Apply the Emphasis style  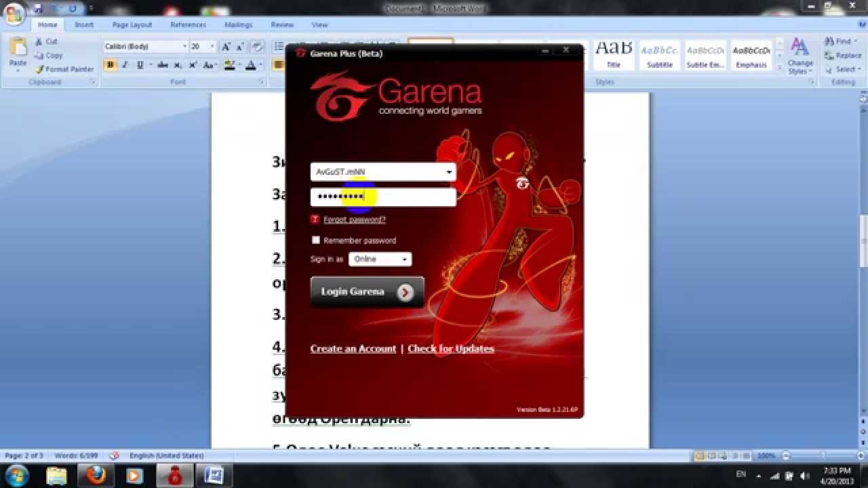[x=751, y=54]
